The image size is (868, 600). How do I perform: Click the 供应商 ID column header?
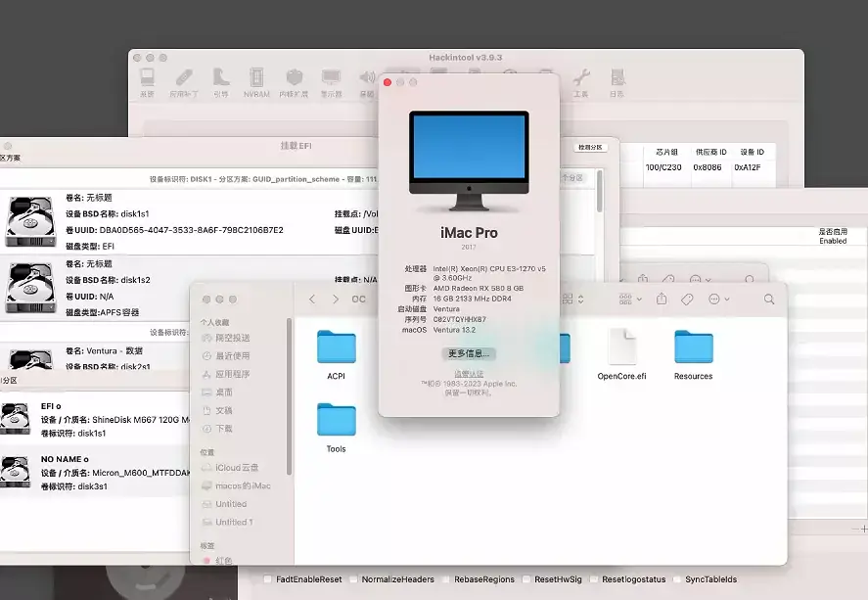(x=710, y=152)
